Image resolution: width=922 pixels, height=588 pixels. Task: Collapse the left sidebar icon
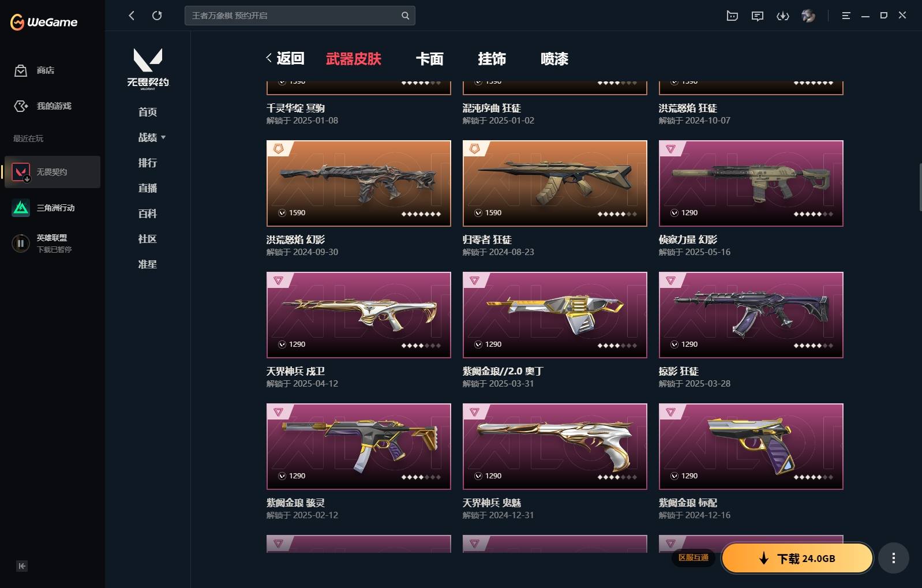coord(22,566)
